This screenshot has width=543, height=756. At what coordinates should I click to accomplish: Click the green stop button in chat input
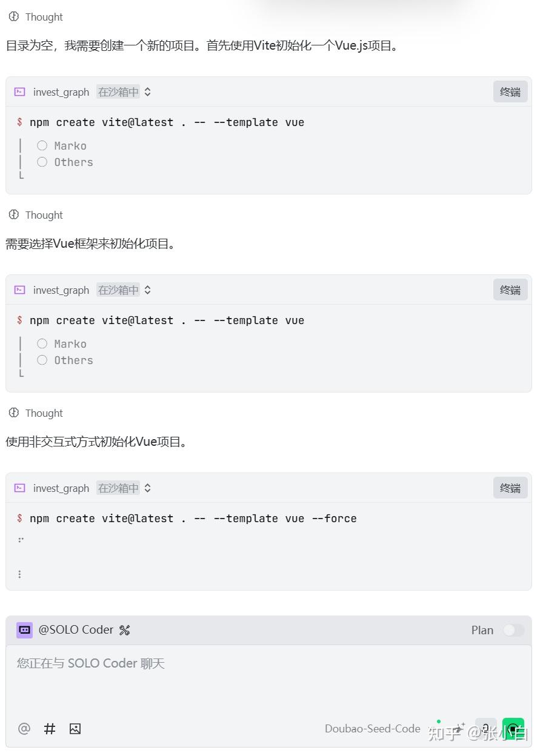[x=513, y=728]
